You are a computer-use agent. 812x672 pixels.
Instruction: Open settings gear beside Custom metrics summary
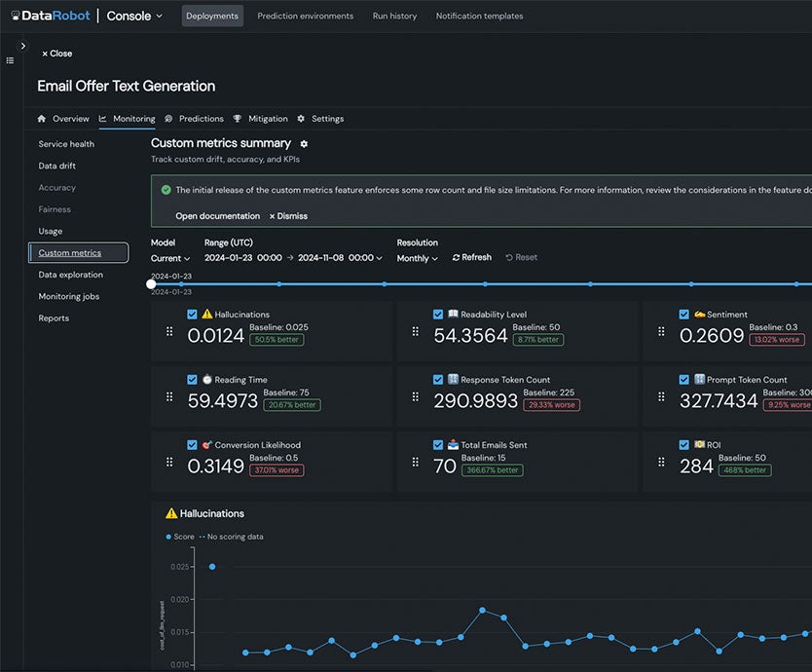click(x=304, y=144)
